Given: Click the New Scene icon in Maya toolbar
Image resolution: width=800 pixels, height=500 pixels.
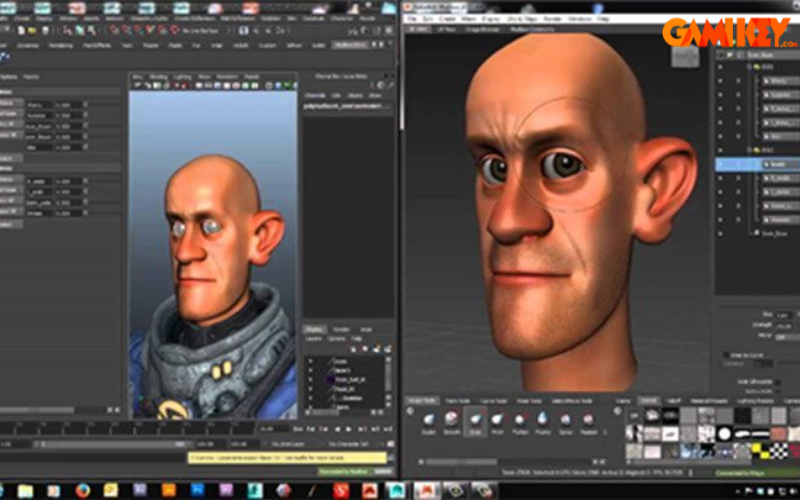Looking at the screenshot, I should click(x=21, y=31).
